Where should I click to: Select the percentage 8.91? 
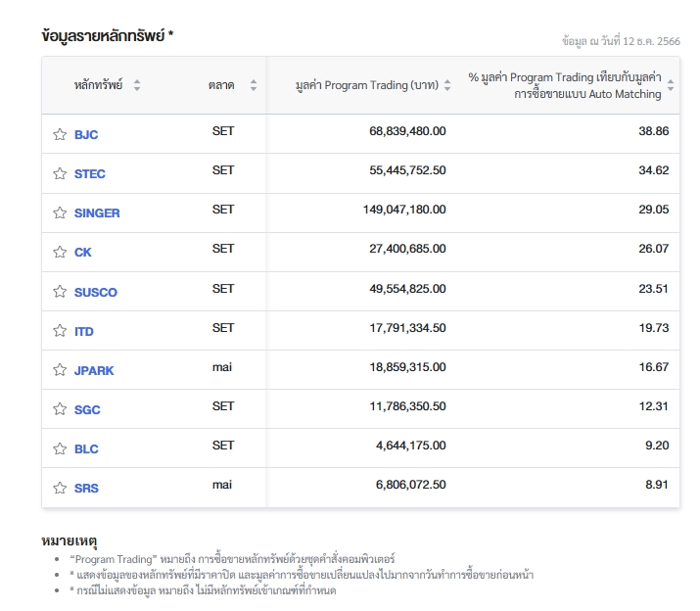657,485
